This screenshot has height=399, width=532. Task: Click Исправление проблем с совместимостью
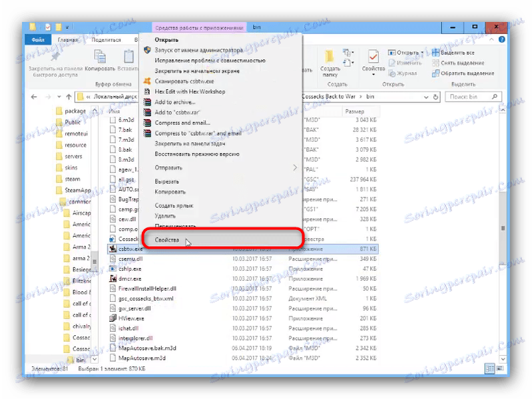tap(210, 61)
